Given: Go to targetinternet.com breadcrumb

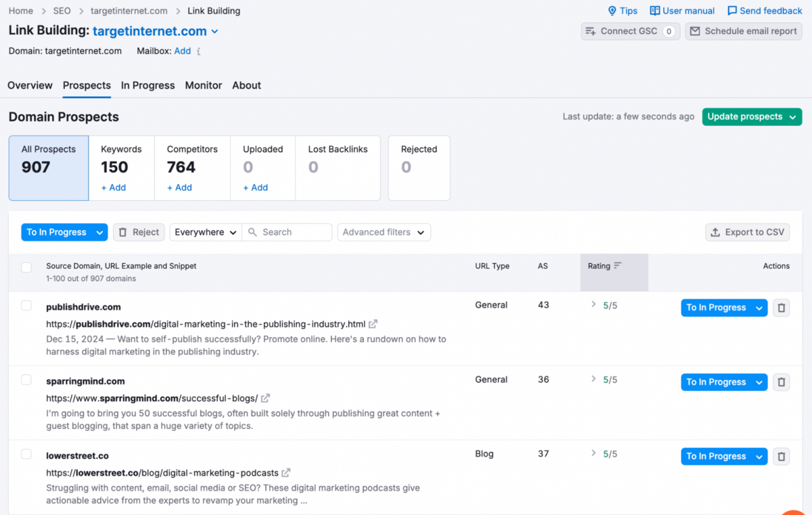Looking at the screenshot, I should coord(129,11).
